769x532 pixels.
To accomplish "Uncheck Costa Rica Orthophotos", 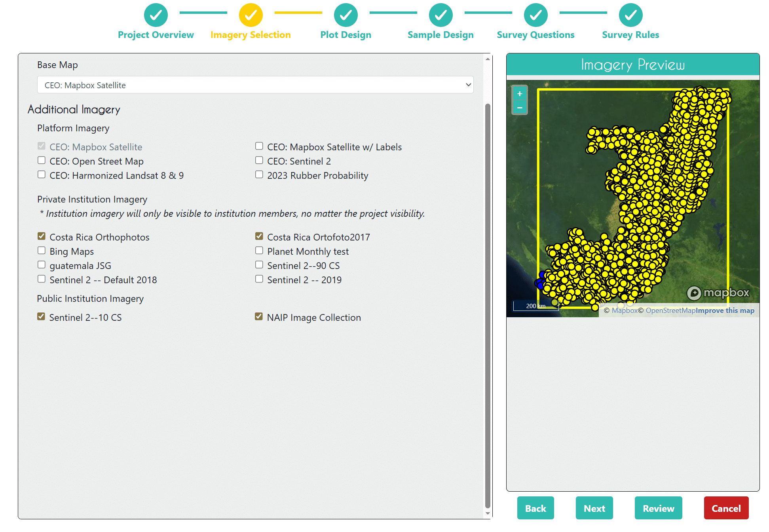I will (42, 236).
